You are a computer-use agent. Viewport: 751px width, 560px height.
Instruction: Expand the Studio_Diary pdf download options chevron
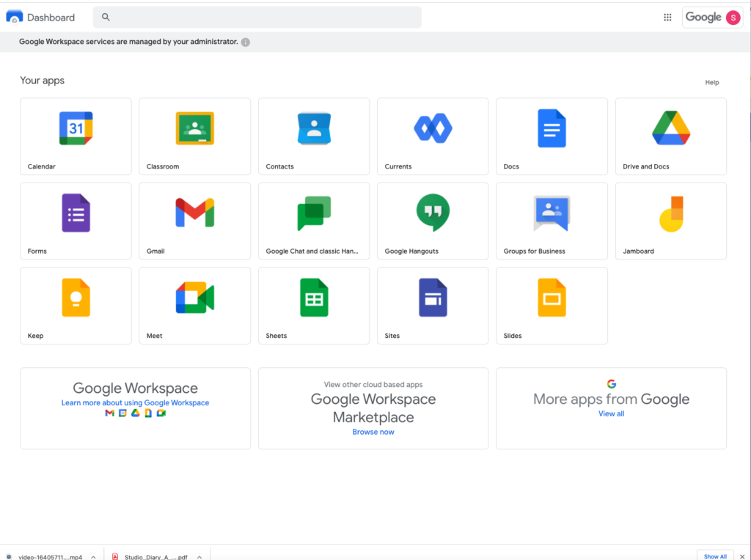tap(199, 557)
